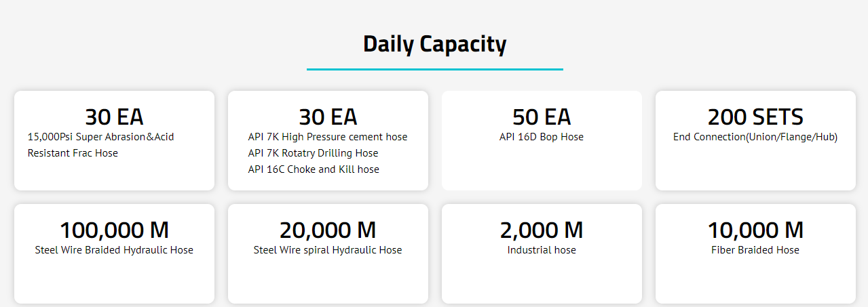
Task: Open API 16C Choke and Kill hose
Action: [314, 169]
